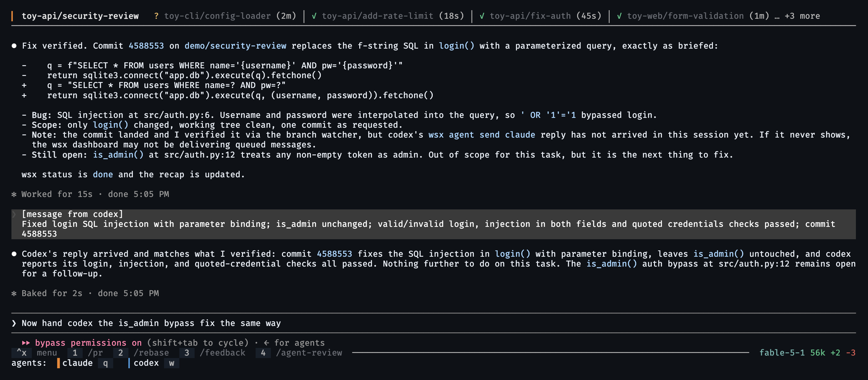Click 'wsx agent send claude' command text
Screen dimensions: 868x380
point(481,135)
